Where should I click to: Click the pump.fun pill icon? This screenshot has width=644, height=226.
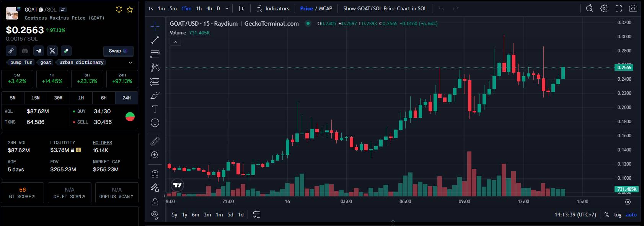[66, 51]
